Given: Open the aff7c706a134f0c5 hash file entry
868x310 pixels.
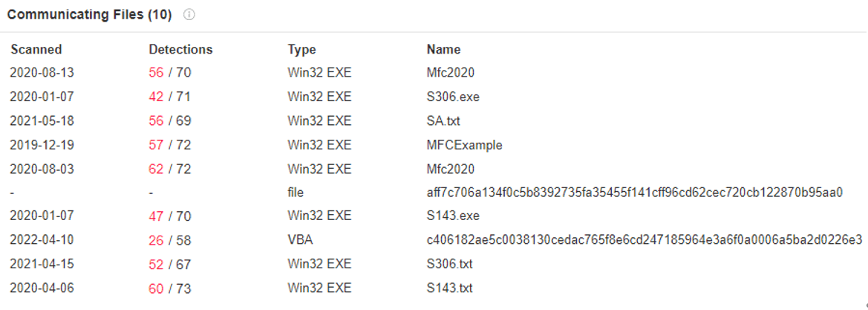Looking at the screenshot, I should click(634, 193).
